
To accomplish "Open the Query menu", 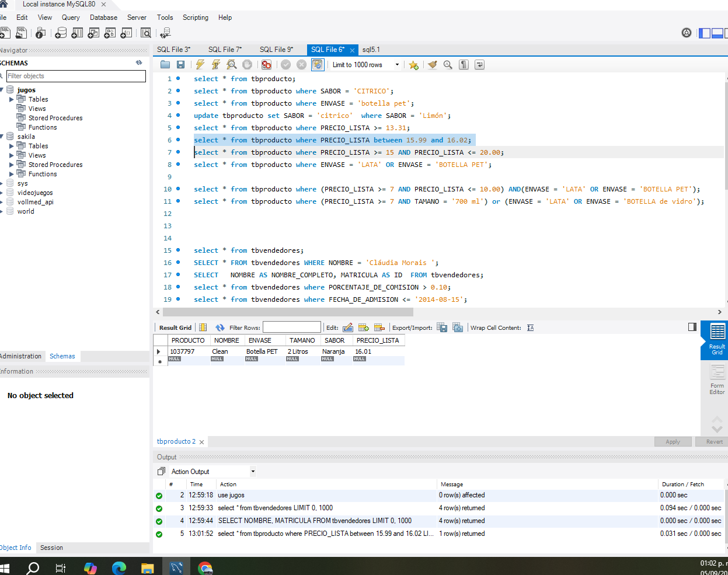I will 71,18.
